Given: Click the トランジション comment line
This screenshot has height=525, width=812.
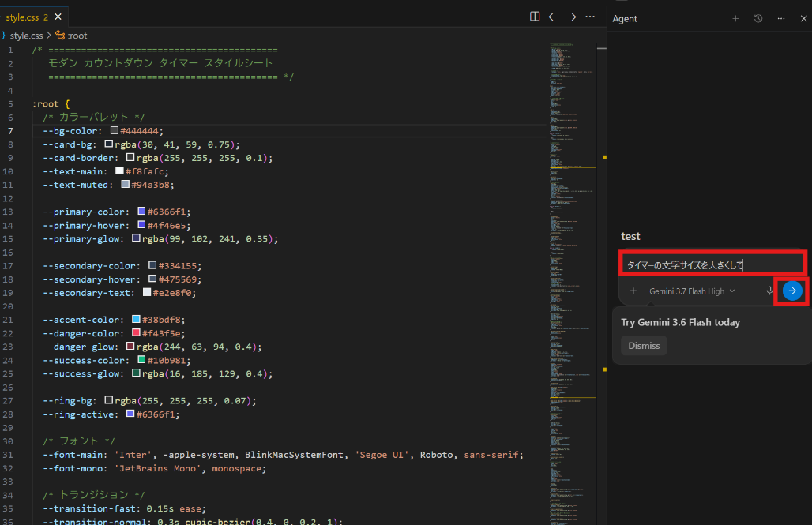Looking at the screenshot, I should 93,495.
